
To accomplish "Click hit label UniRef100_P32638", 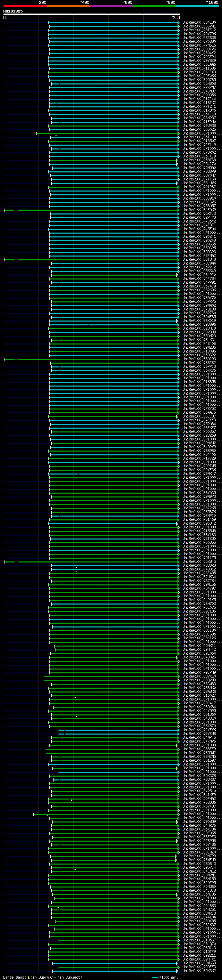I will (x=199, y=38).
